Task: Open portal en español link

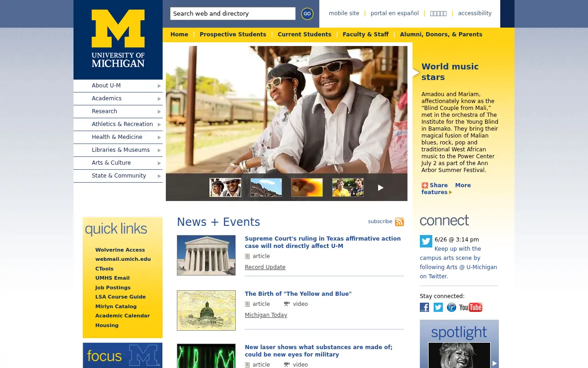Action: (395, 13)
